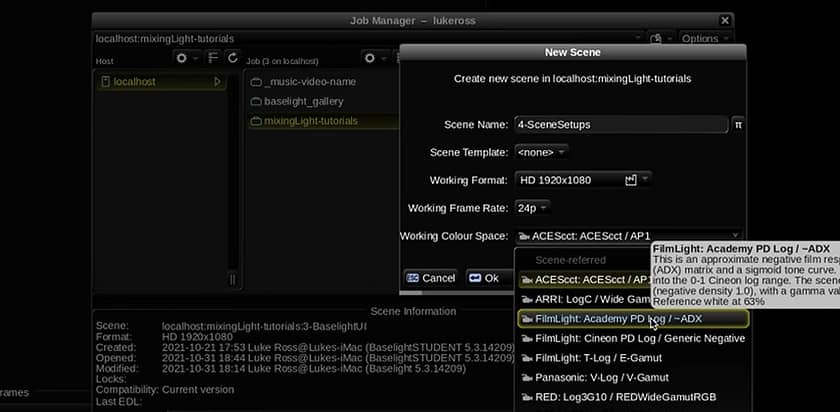Click the pi symbol button beside Scene Name
840x412 pixels.
pyautogui.click(x=738, y=125)
